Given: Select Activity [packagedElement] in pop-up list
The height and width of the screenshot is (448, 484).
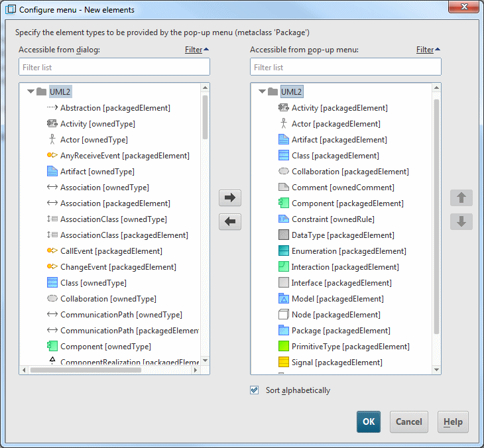Looking at the screenshot, I should [339, 108].
